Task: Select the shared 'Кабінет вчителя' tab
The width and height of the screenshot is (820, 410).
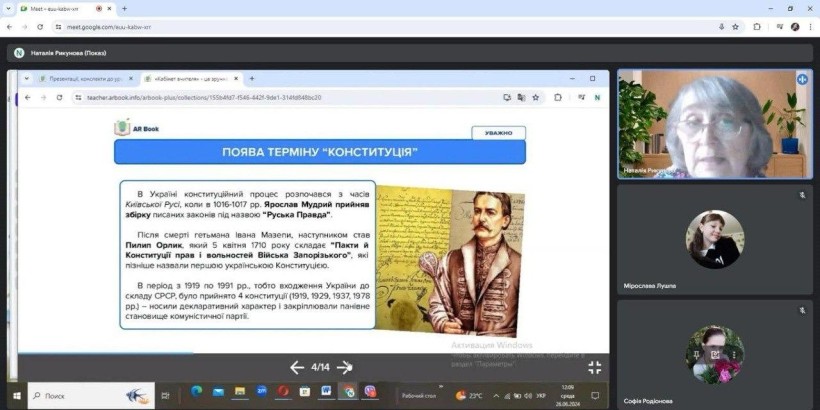Action: pyautogui.click(x=192, y=78)
